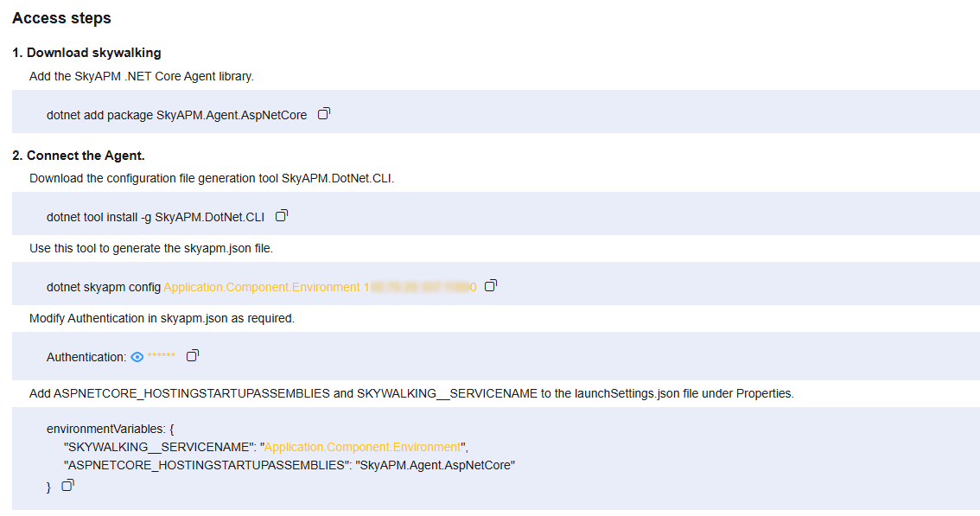Copy the environmentVariables JSON block

67,486
